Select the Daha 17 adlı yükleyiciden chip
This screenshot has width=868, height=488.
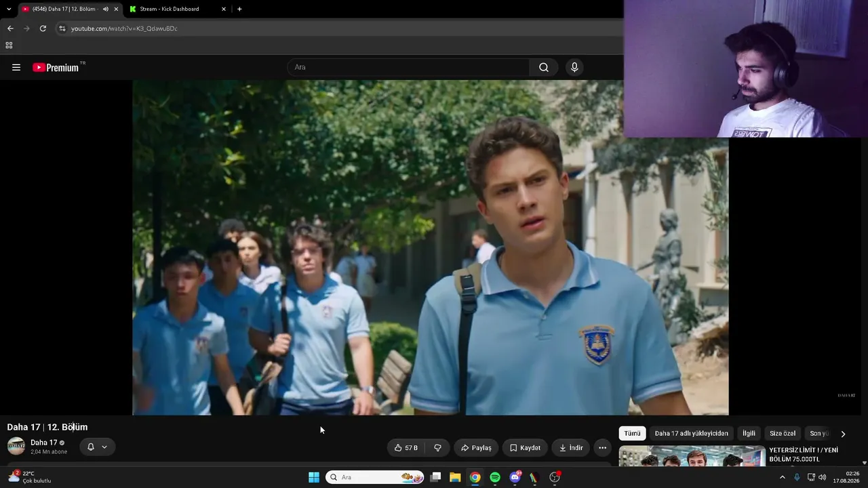pyautogui.click(x=692, y=434)
